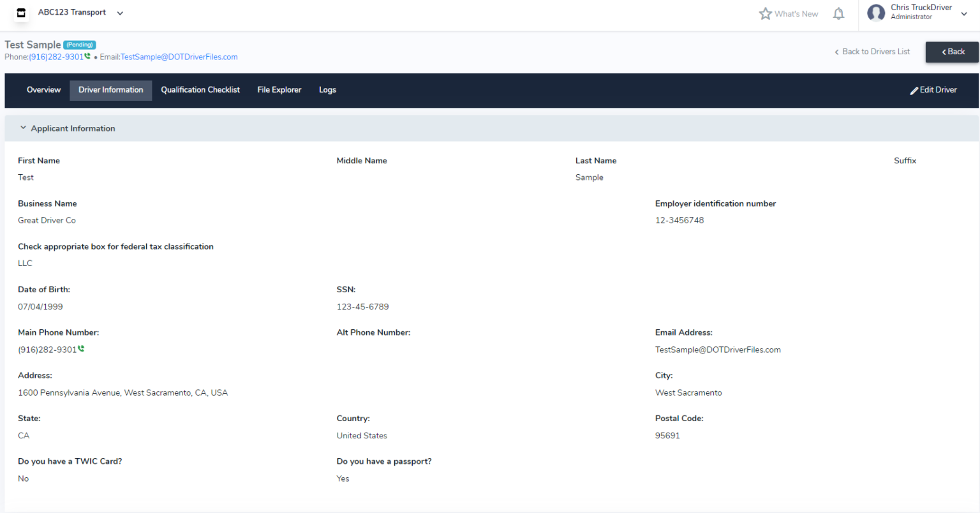Expand the ABC123 Transport company dropdown

(119, 12)
